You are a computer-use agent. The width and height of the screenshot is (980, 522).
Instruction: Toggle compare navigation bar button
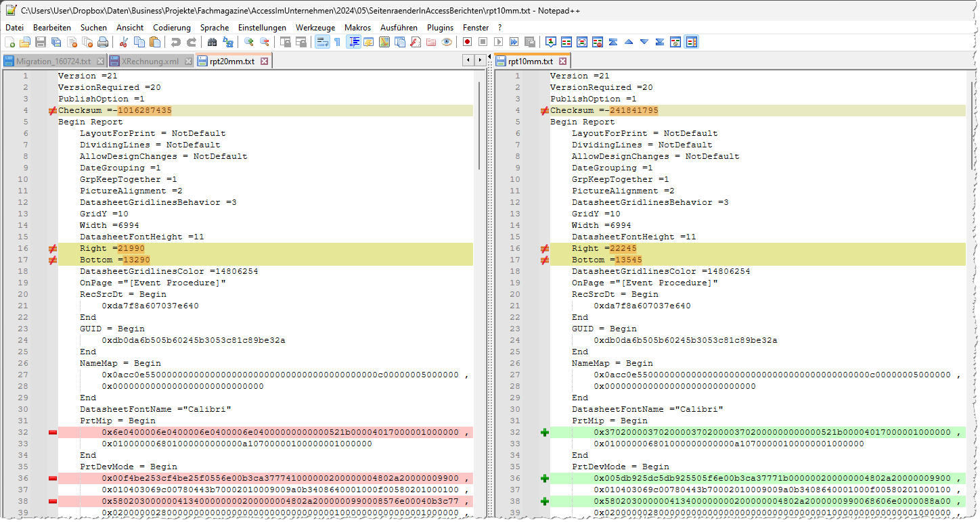pos(691,42)
